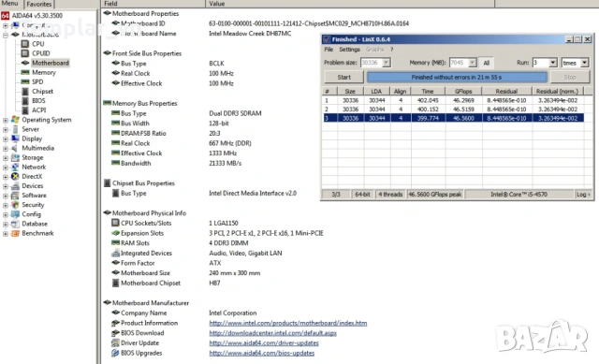Open the LinX question mark help menu
599x364 pixels.
click(391, 50)
